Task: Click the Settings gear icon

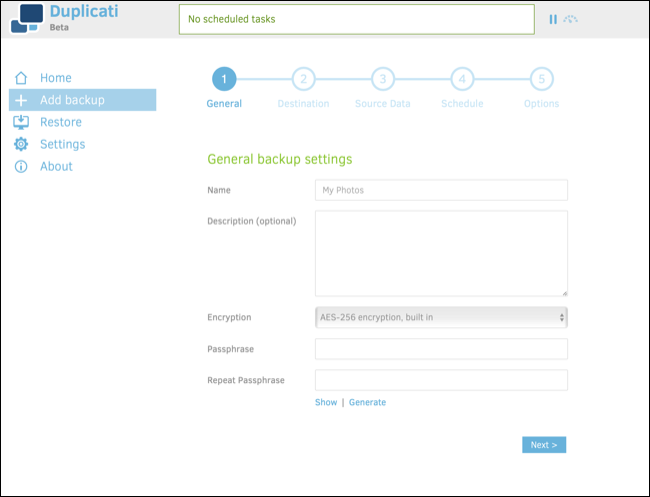Action: [x=21, y=144]
